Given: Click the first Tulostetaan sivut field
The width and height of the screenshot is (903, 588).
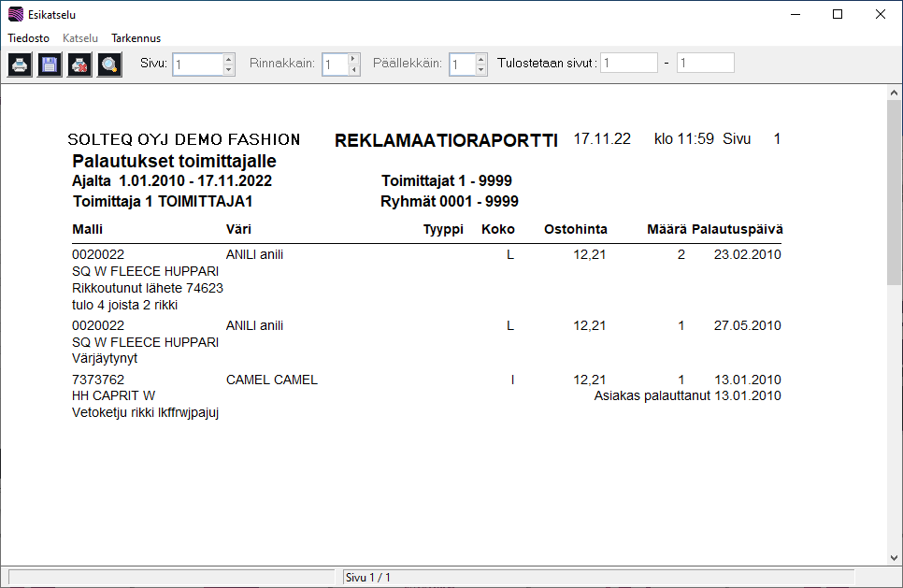Looking at the screenshot, I should (629, 64).
